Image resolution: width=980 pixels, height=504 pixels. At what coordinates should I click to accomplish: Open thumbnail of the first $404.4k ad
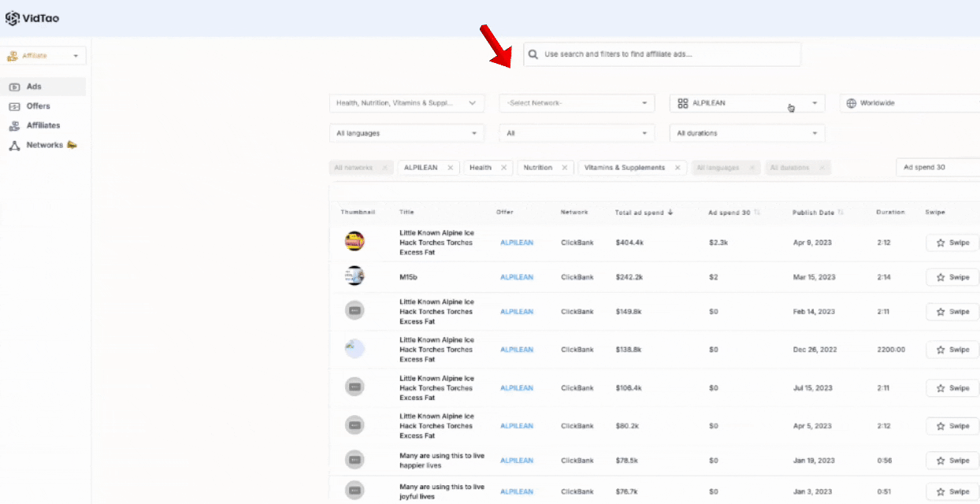tap(355, 242)
